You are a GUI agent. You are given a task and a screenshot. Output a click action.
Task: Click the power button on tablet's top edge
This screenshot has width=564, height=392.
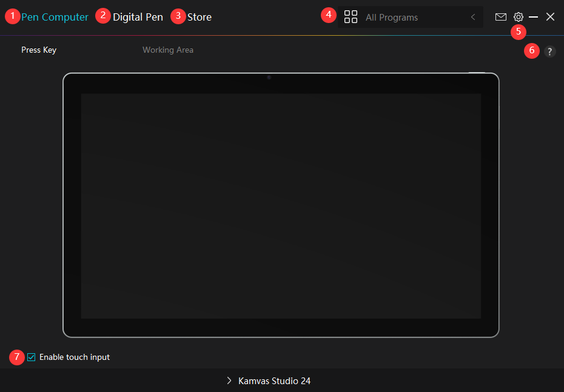(477, 73)
